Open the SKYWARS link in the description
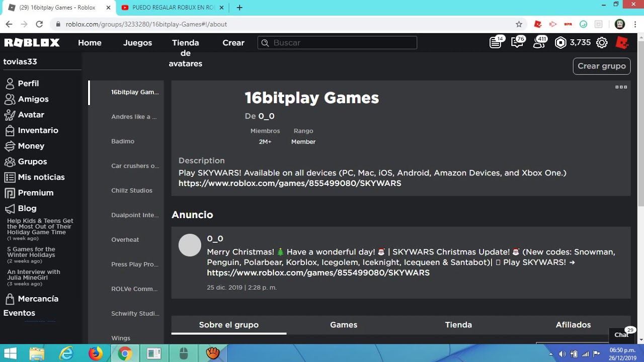This screenshot has height=362, width=644. click(290, 184)
